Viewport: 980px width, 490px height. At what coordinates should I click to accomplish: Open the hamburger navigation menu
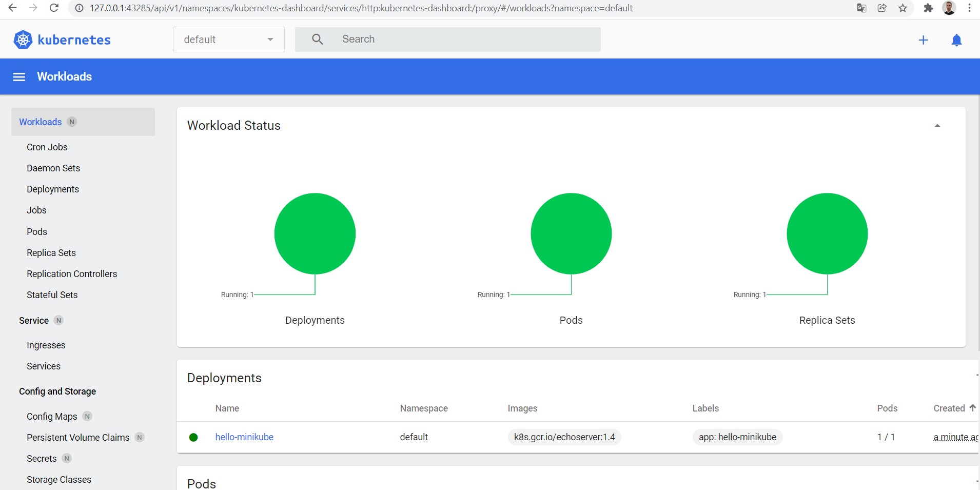tap(19, 77)
